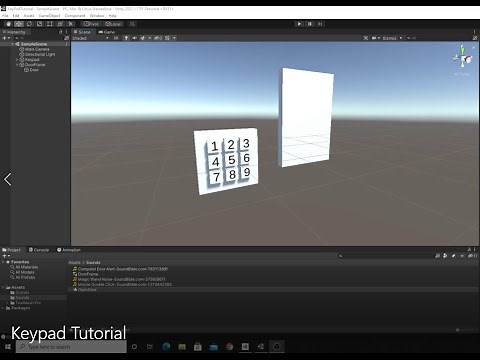The width and height of the screenshot is (480, 360).
Task: Switch to the Scene tab
Action: (82, 32)
